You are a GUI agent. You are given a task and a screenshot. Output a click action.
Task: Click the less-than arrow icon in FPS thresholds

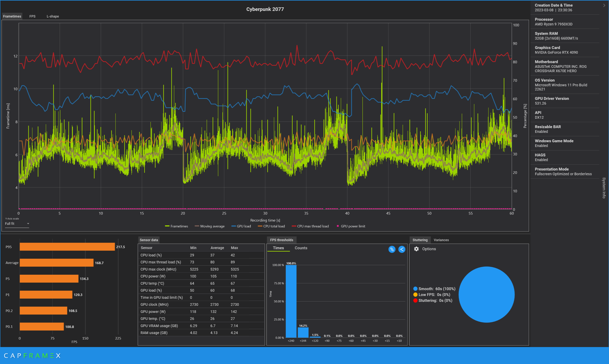(402, 249)
